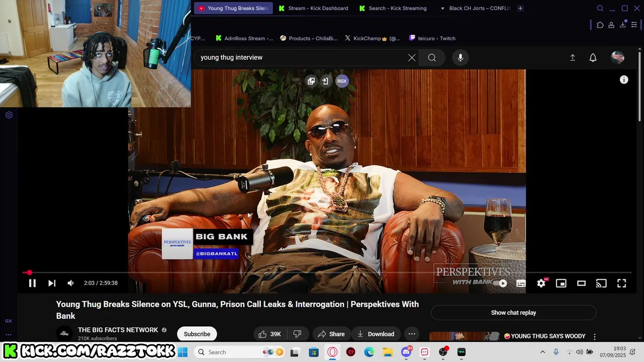Select the 'Young Thug Breaks Silence' tab
644x362 pixels.
pos(233,8)
